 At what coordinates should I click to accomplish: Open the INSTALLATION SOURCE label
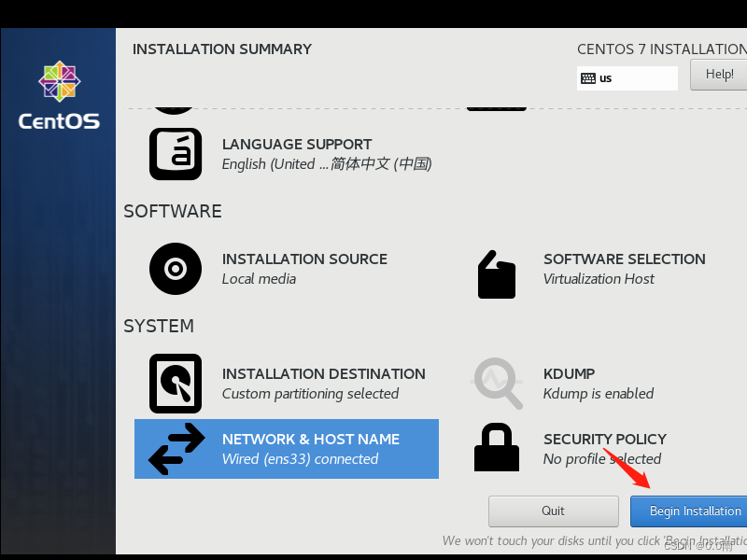[x=304, y=259]
